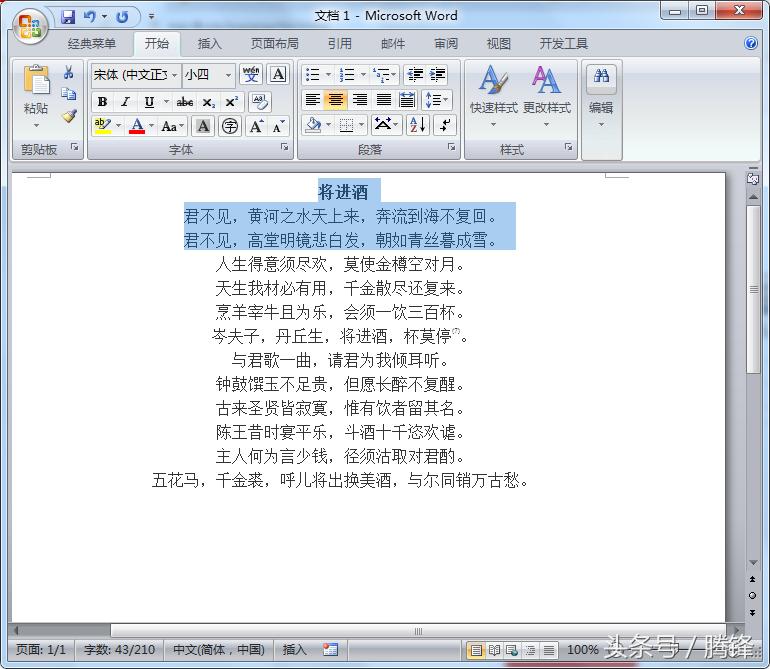Apply distributed alignment
The image size is (770, 669).
407,100
